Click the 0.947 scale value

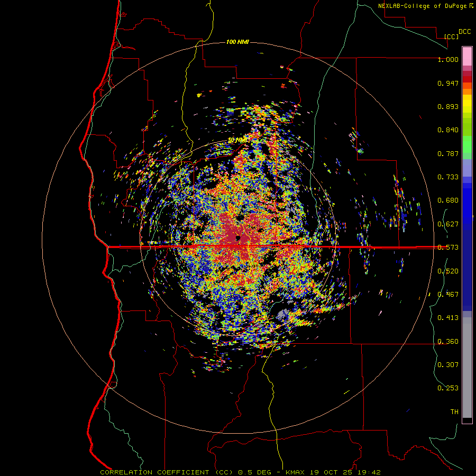click(448, 83)
